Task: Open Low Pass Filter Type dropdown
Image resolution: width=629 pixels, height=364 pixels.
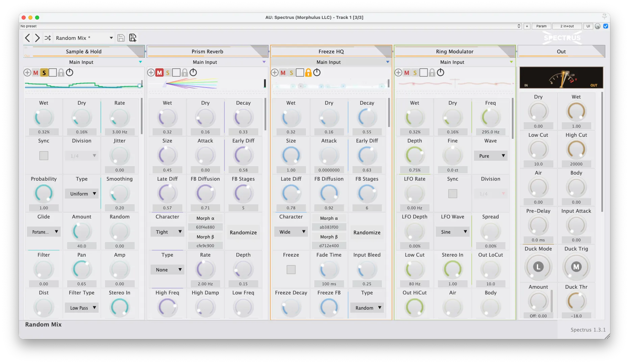Action: coord(82,308)
